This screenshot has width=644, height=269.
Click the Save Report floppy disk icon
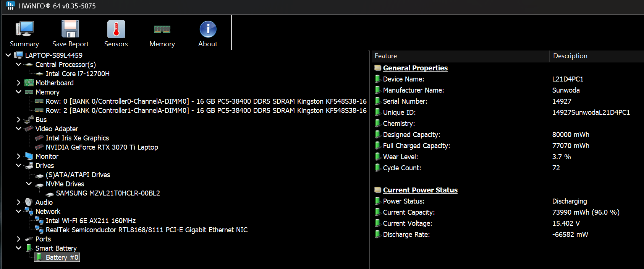pos(70,29)
